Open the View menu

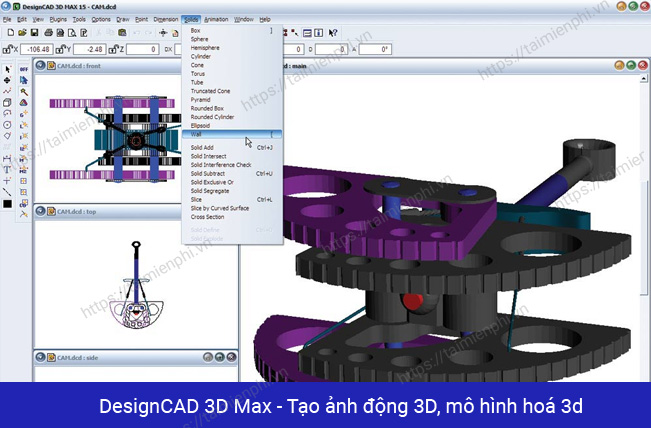click(38, 20)
